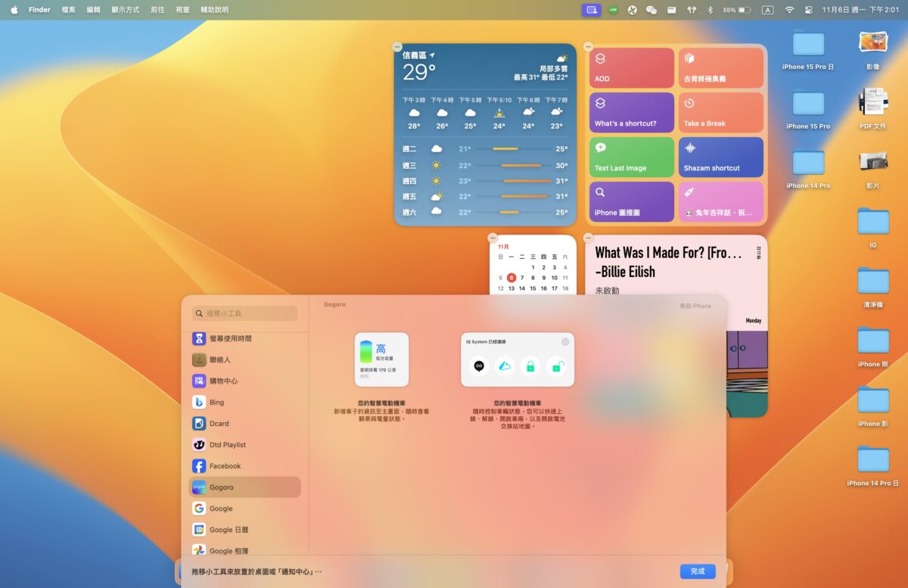Viewport: 908px width, 588px height.
Task: Open Control Center from menu bar
Action: tap(808, 10)
